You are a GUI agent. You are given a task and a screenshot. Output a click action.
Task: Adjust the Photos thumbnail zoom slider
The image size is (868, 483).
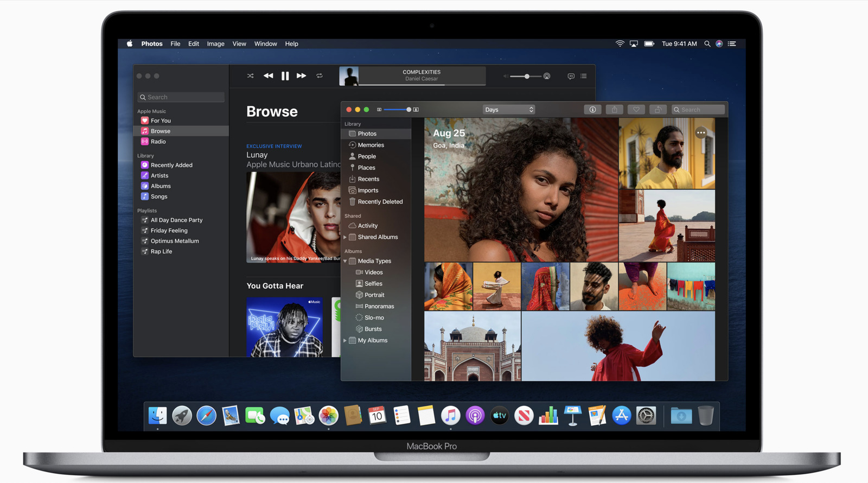tap(408, 110)
